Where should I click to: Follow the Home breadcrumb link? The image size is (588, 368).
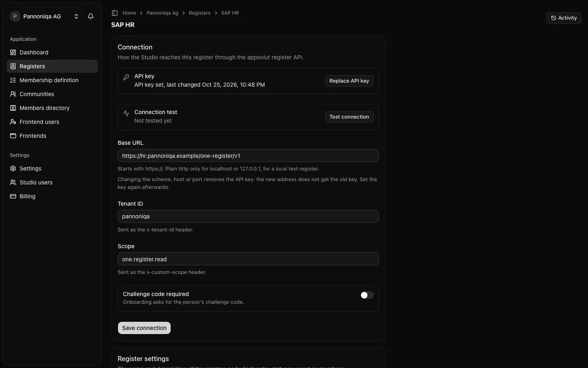(x=129, y=13)
